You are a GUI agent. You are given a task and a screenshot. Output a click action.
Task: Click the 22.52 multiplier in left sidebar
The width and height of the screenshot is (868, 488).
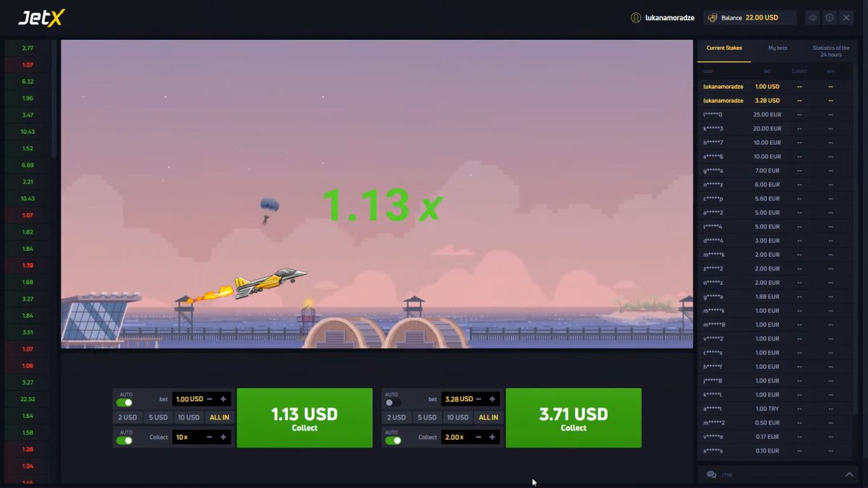27,398
